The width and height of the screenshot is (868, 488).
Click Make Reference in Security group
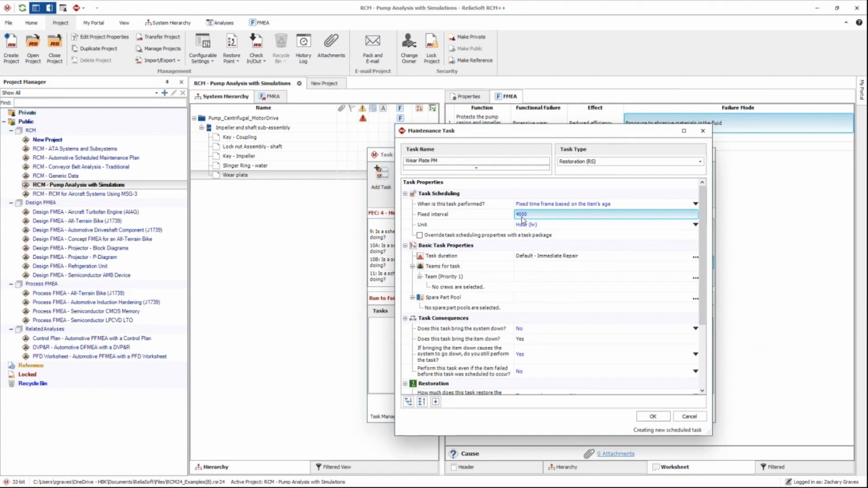[x=469, y=60]
